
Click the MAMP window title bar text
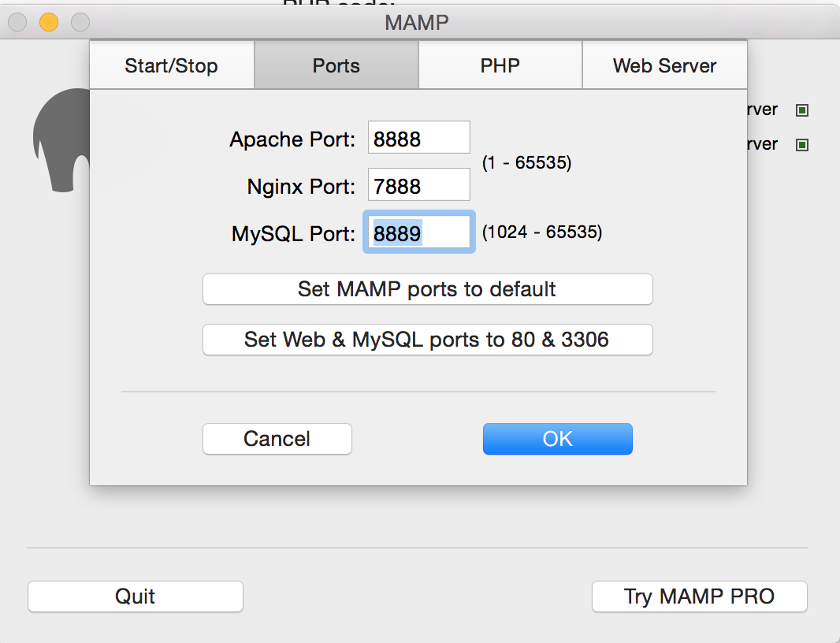click(416, 22)
